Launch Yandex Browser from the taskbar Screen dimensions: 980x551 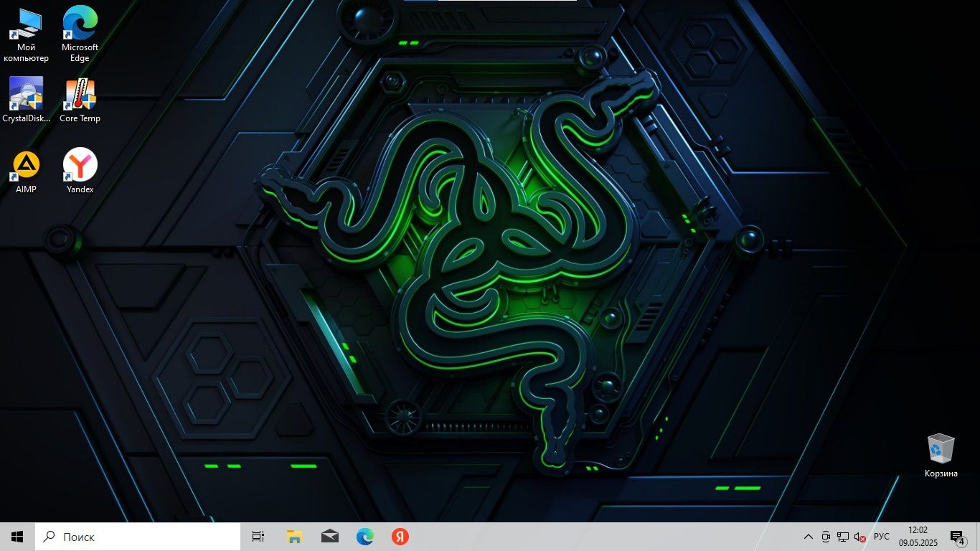click(x=400, y=537)
